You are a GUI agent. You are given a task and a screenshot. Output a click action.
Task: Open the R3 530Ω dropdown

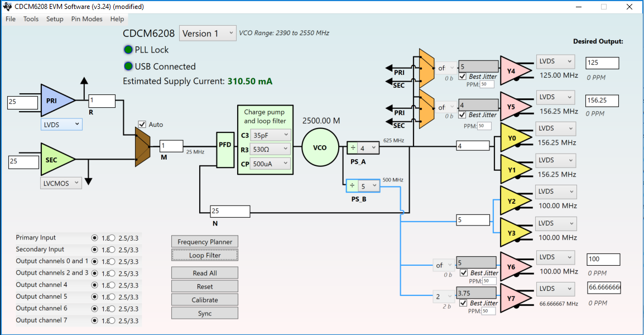point(270,149)
